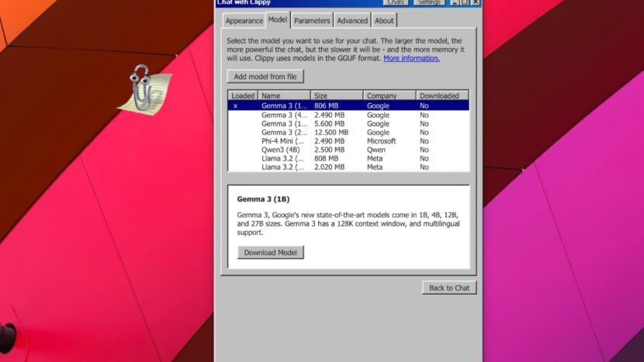Sort by the Size column header
Viewport: 644px width, 362px height.
tap(337, 95)
